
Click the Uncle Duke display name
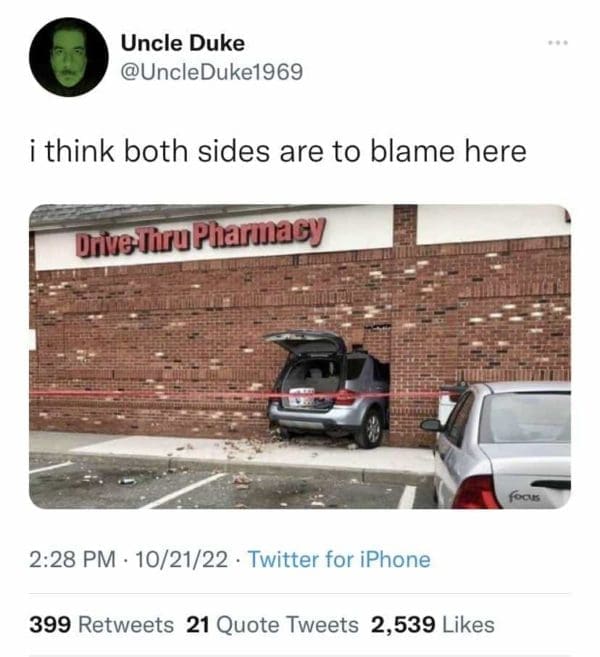point(183,43)
